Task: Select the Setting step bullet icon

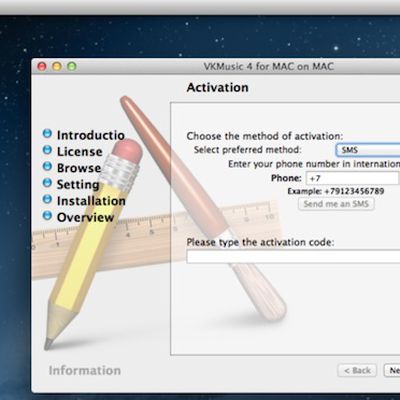Action: (x=47, y=183)
